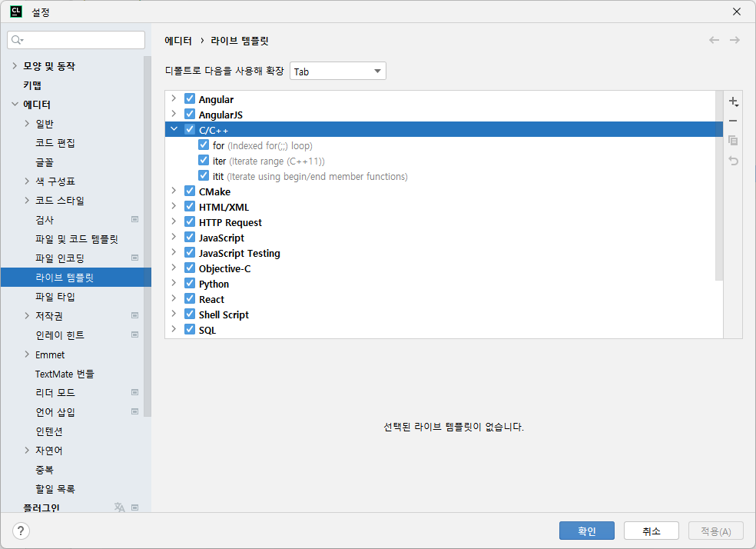Expand the 모양 및 동작 settings section
Screen dimensions: 756x549
coord(15,65)
